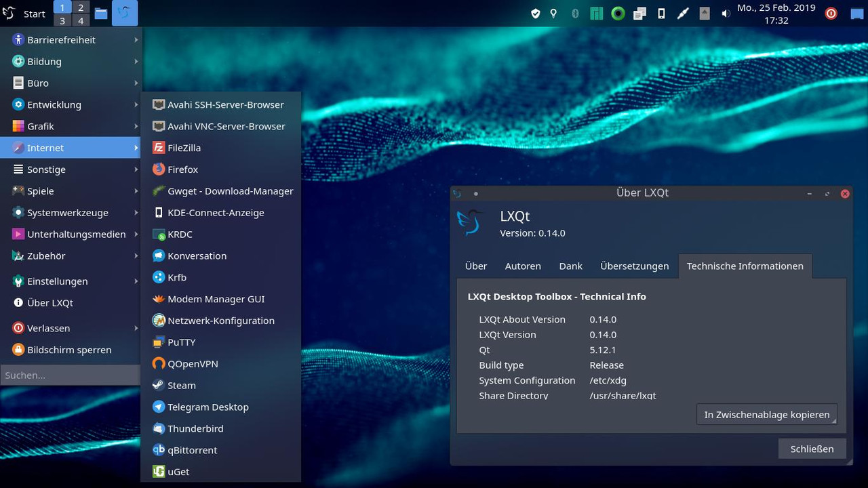
Task: Switch to the Übersetzungen tab
Action: [635, 266]
